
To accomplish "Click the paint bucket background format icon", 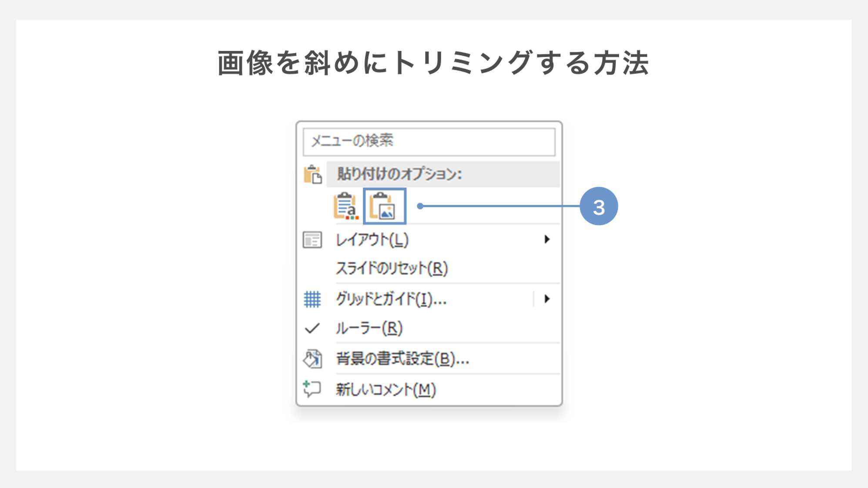I will point(312,359).
